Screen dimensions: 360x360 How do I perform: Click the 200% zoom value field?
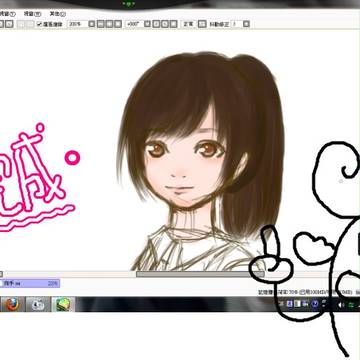(x=78, y=24)
